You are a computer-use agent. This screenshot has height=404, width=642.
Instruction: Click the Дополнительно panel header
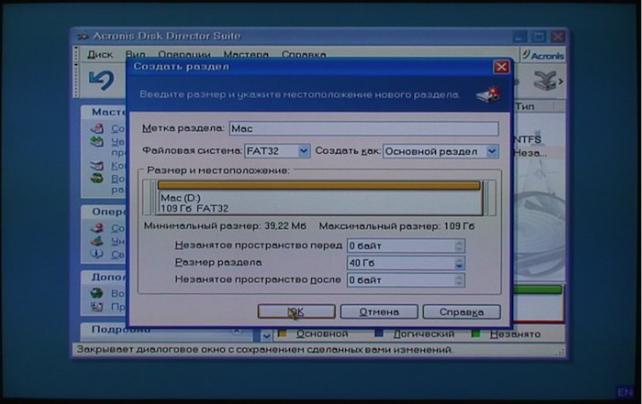[x=104, y=277]
